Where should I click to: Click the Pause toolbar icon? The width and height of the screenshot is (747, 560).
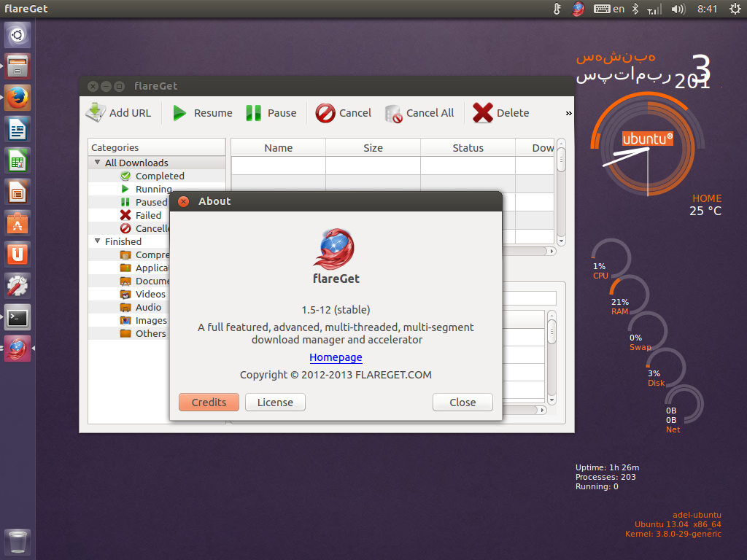click(253, 113)
